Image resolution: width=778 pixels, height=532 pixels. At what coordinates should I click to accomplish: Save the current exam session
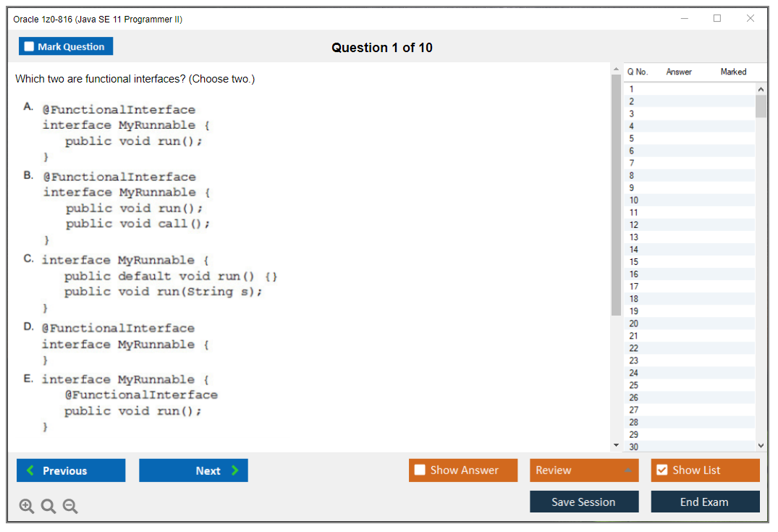point(584,502)
